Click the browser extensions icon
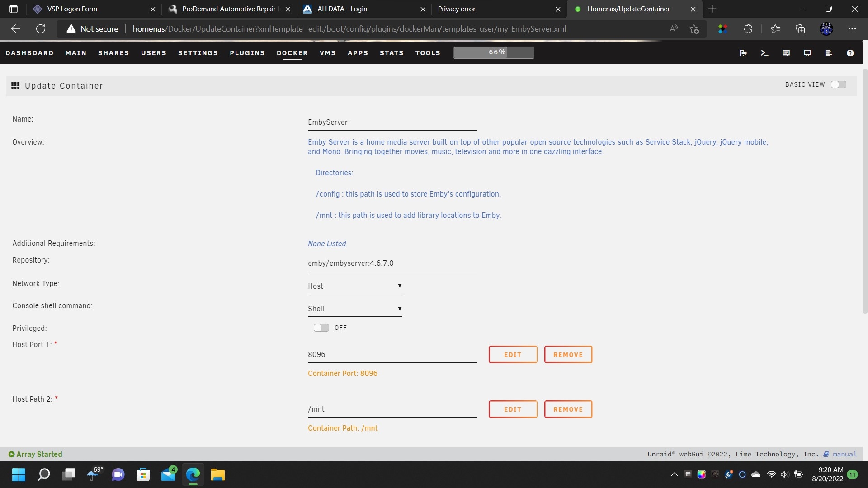This screenshot has width=868, height=488. coord(748,29)
